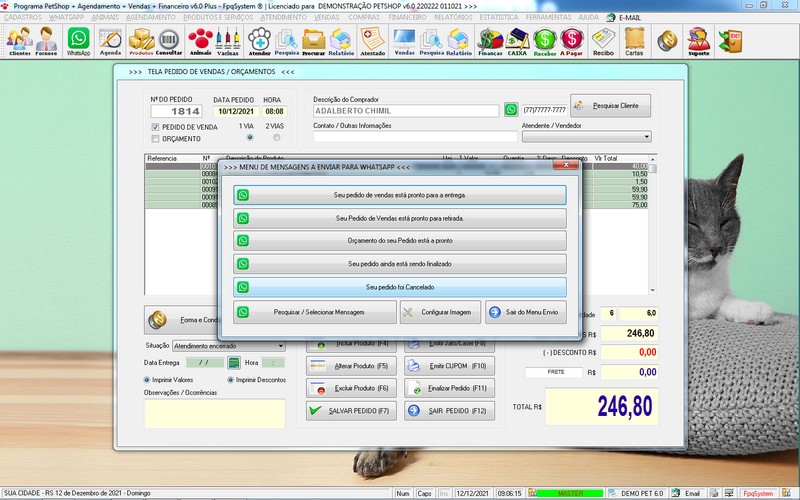Send 'pronto para a entrega' message
The width and height of the screenshot is (800, 500).
399,195
